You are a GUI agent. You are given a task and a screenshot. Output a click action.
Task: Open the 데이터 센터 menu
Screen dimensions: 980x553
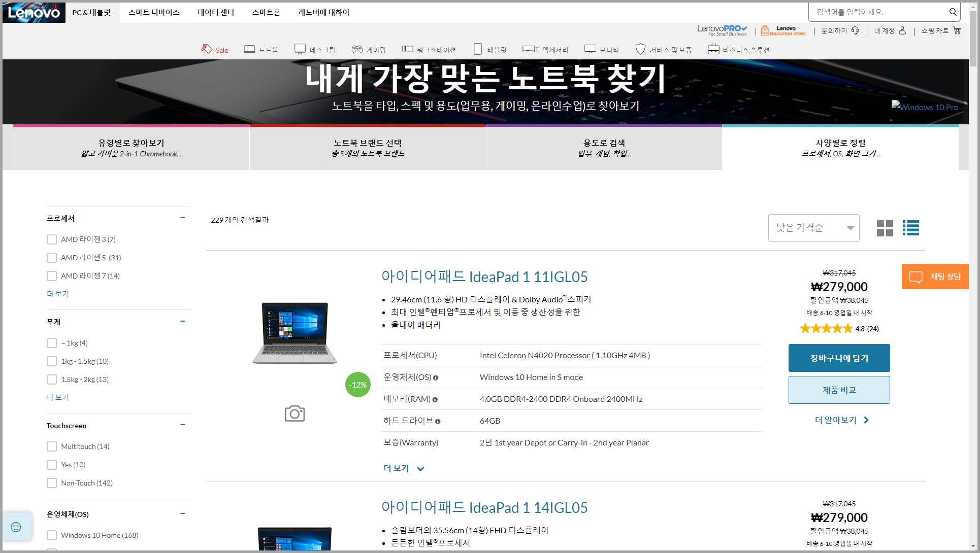coord(216,12)
